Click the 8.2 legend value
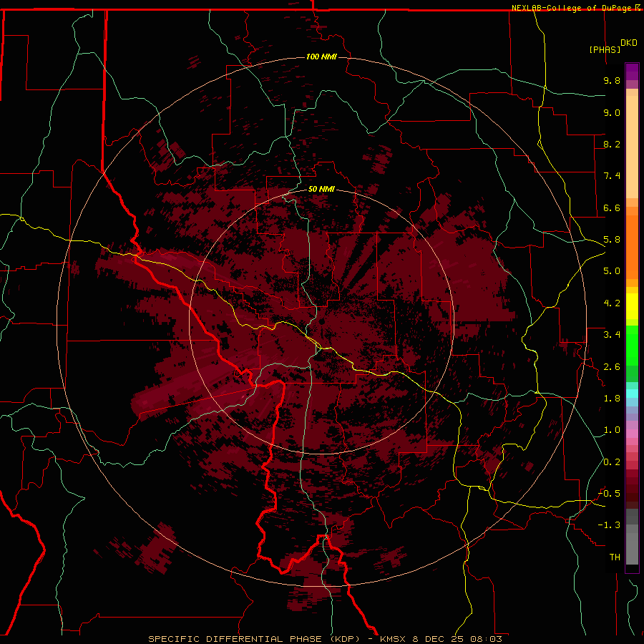 [x=612, y=144]
